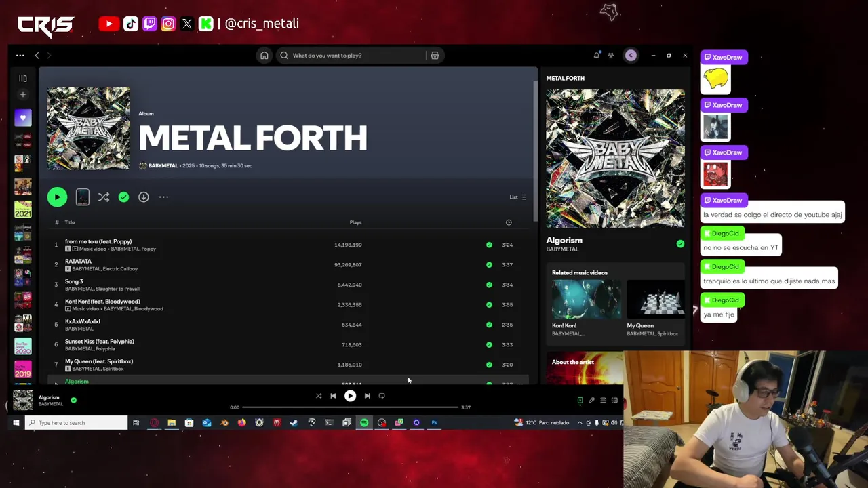
Task: Open Firefox from the taskbar
Action: [241, 423]
